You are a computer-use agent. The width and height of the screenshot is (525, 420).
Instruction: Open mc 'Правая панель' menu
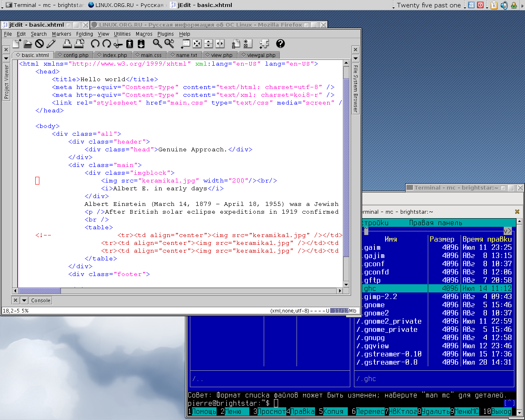pyautogui.click(x=436, y=223)
